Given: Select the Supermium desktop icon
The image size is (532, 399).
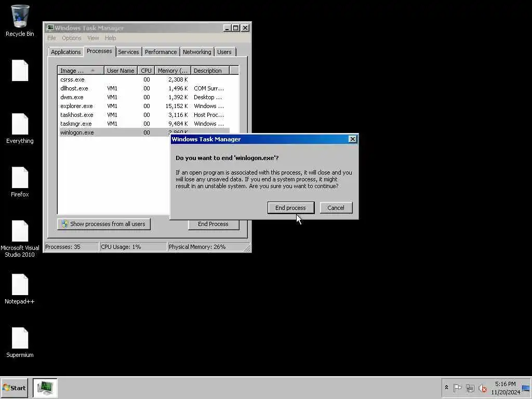Looking at the screenshot, I should click(20, 343).
